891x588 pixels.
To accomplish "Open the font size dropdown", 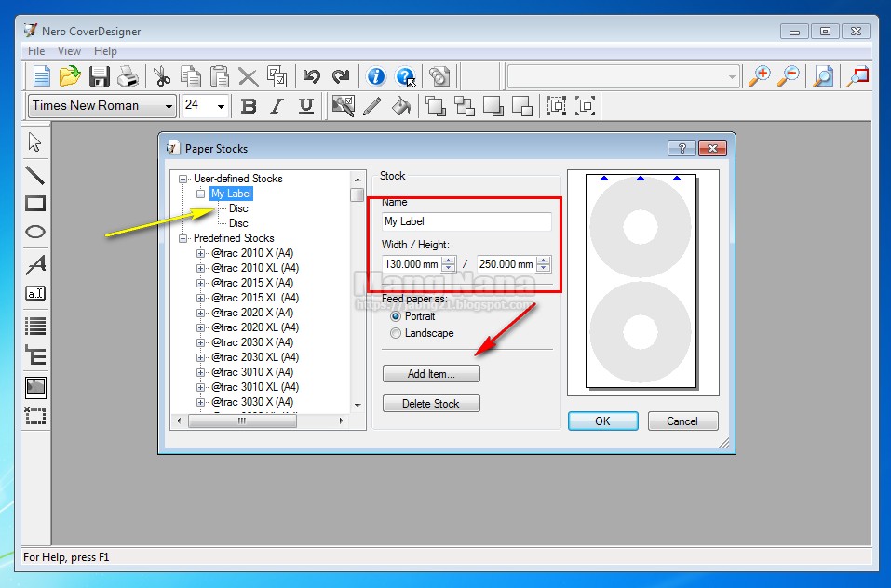I will pyautogui.click(x=221, y=106).
